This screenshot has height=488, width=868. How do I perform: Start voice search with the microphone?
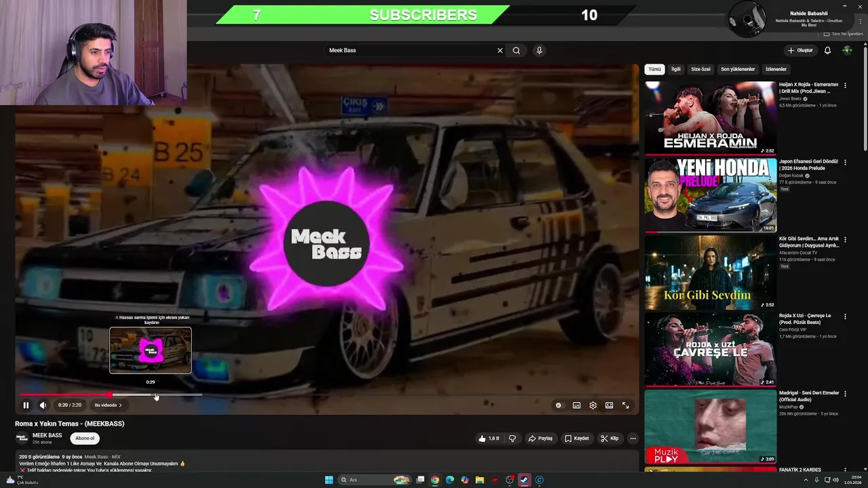click(539, 50)
